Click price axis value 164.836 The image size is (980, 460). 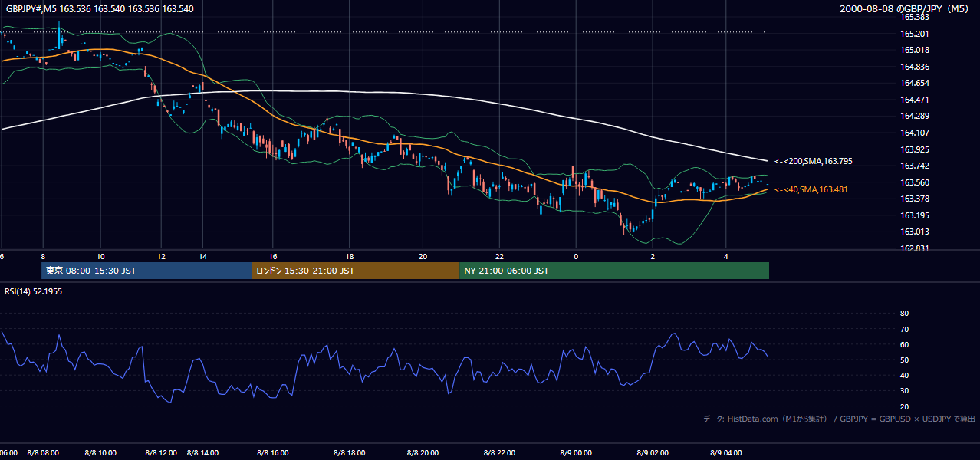[914, 67]
